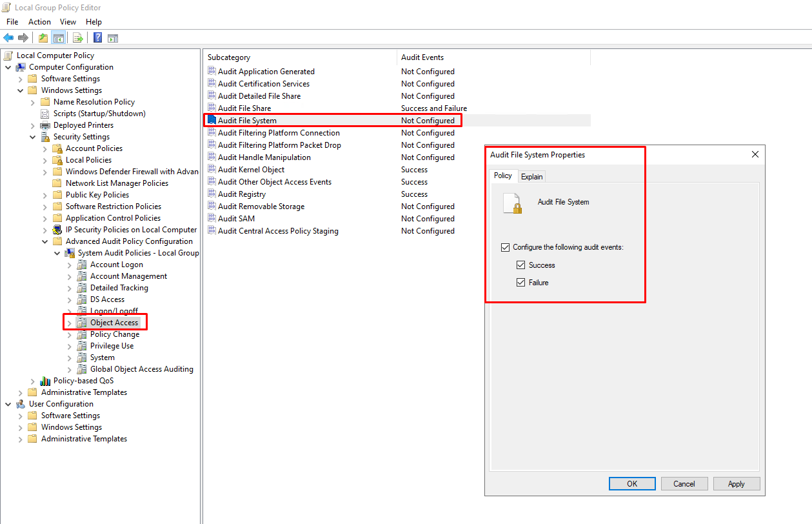Click Cancel in Audit File System Properties
The height and width of the screenshot is (524, 812).
coord(684,484)
